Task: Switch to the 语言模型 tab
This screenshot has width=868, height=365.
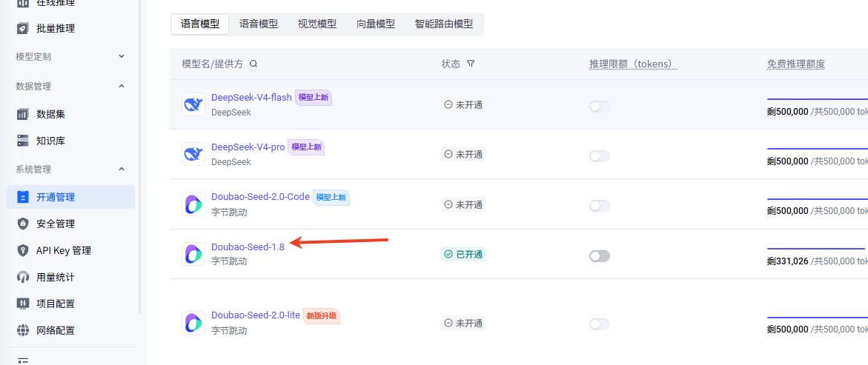Action: click(200, 24)
